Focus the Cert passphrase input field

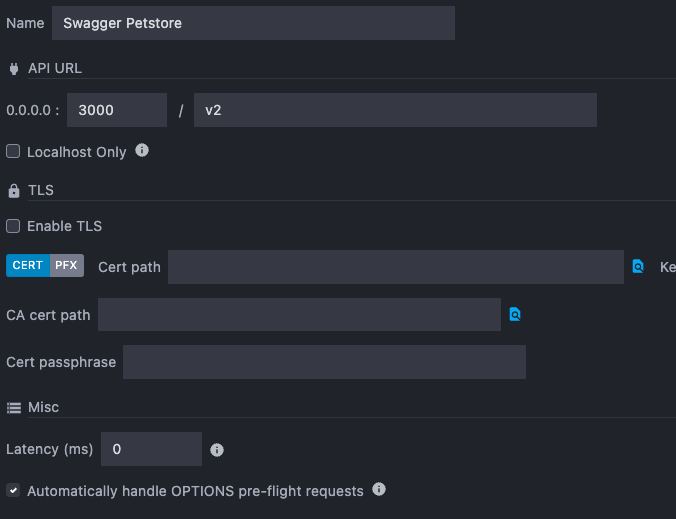pyautogui.click(x=324, y=362)
